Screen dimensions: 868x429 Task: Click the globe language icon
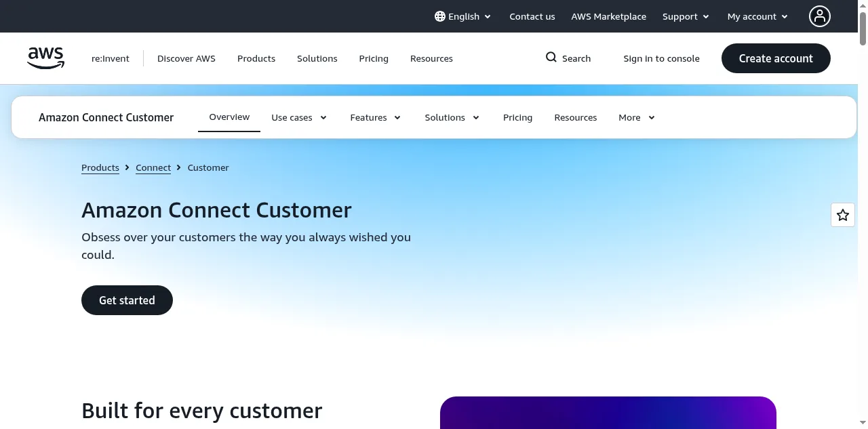tap(440, 16)
